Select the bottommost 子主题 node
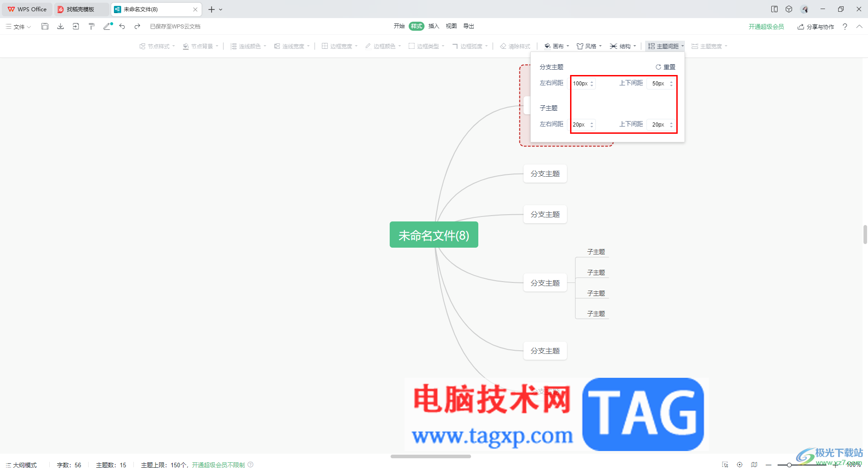The width and height of the screenshot is (868, 470). [x=596, y=314]
